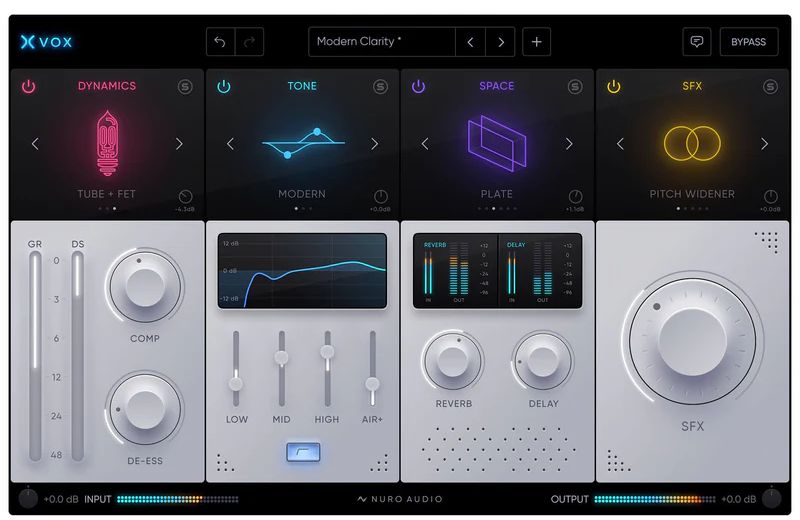Click the Modern EQ curve icon
Screen dimensions: 800x520
(303, 143)
